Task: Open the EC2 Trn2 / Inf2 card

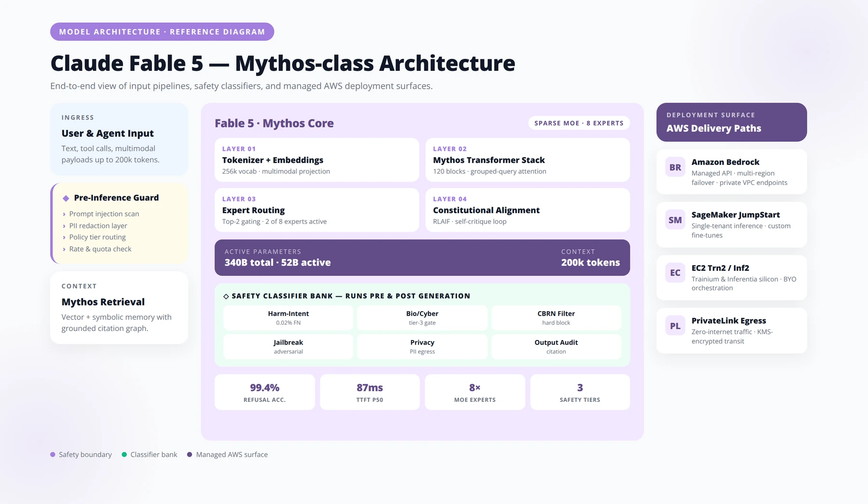Action: click(732, 278)
